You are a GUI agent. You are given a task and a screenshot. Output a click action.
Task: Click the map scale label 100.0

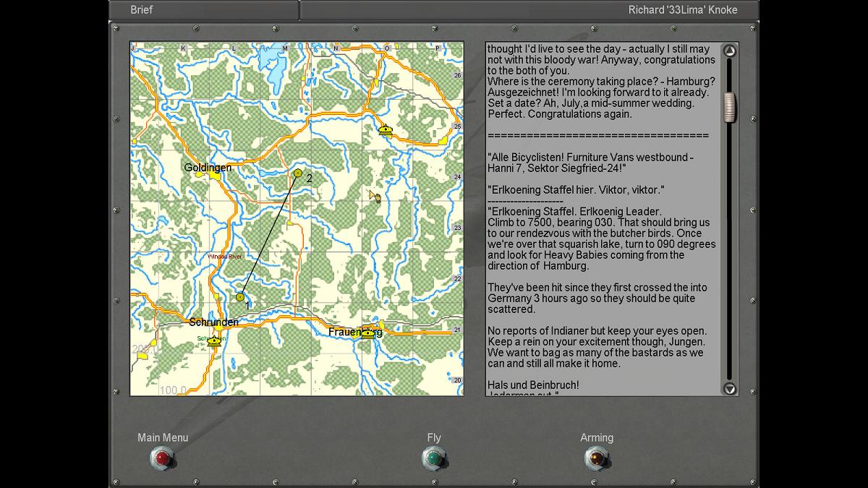coord(172,390)
